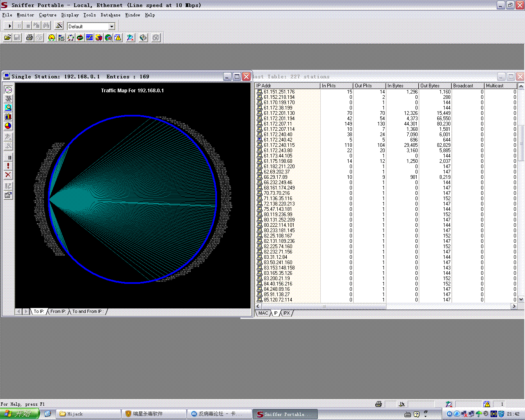Open the Matrix toolbar icon
525x420 pixels.
point(71,38)
